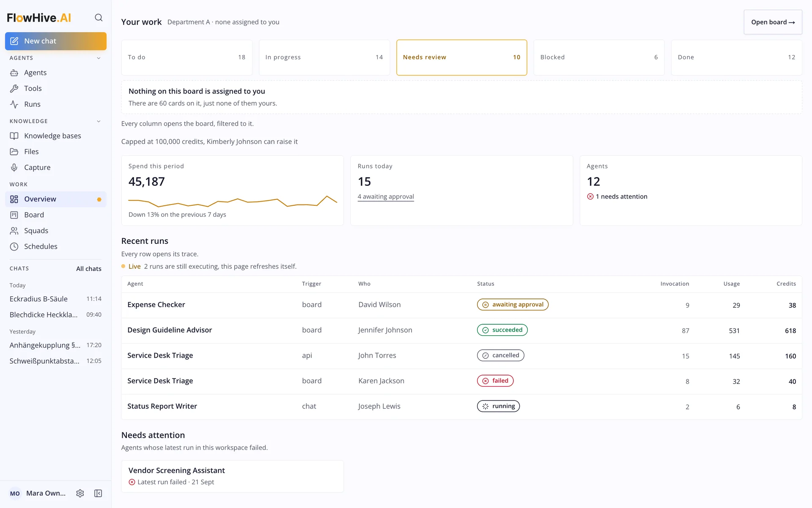This screenshot has width=812, height=508.
Task: Open Files in the sidebar
Action: click(56, 152)
